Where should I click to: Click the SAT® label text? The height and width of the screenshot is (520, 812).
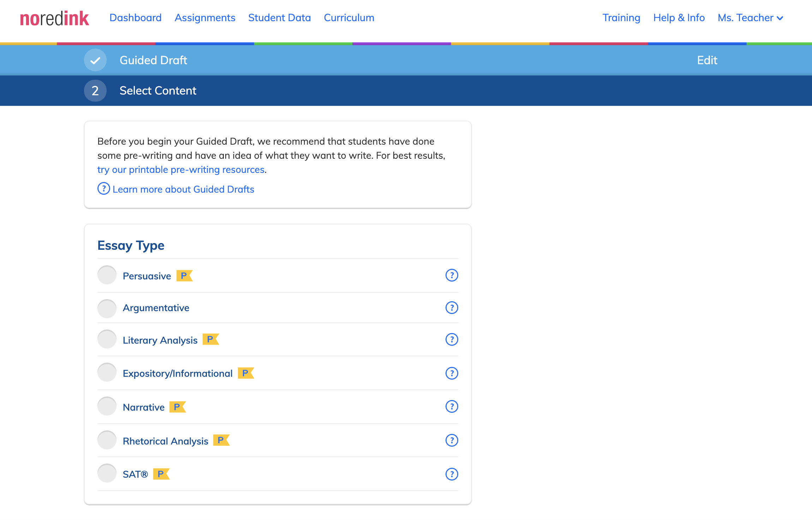(135, 474)
